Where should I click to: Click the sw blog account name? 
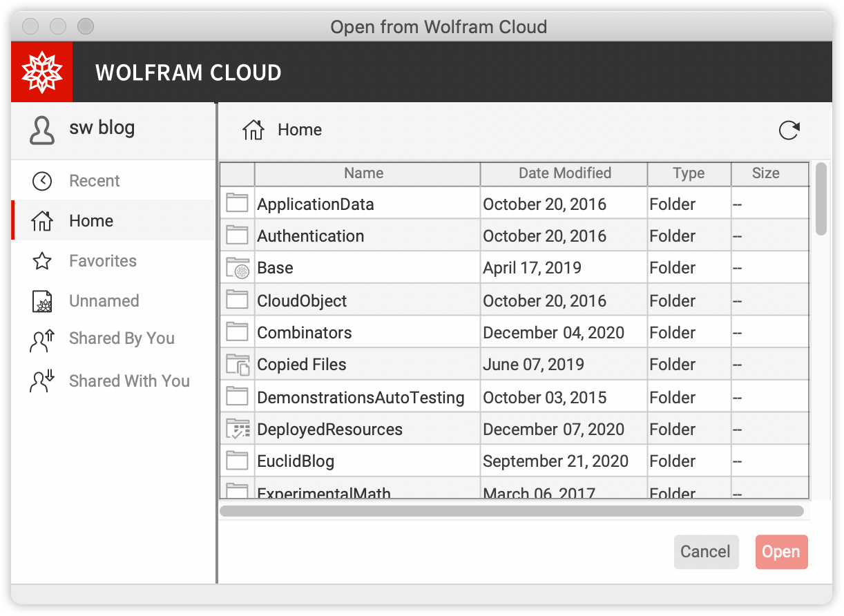pos(102,128)
